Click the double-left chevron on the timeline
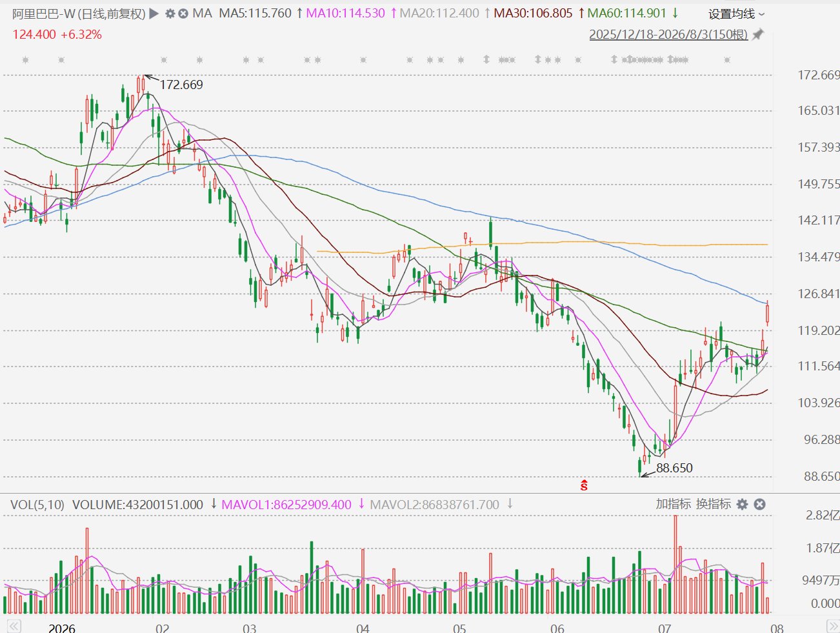 click(x=14, y=627)
